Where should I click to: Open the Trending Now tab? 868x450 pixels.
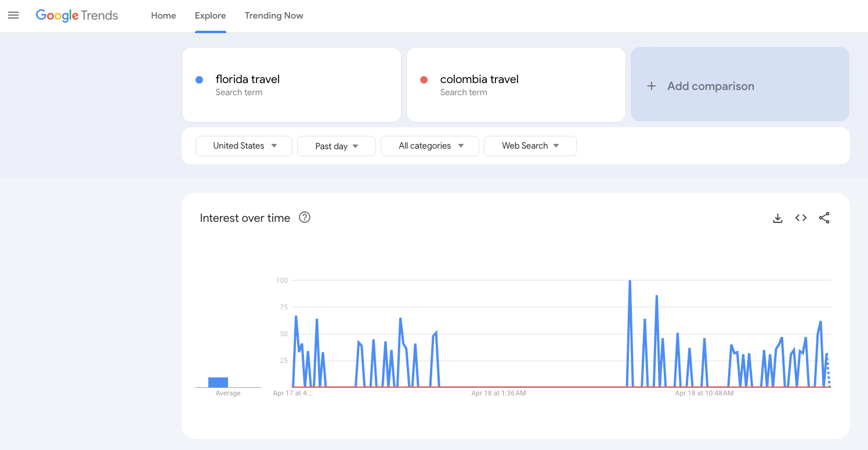coord(274,16)
